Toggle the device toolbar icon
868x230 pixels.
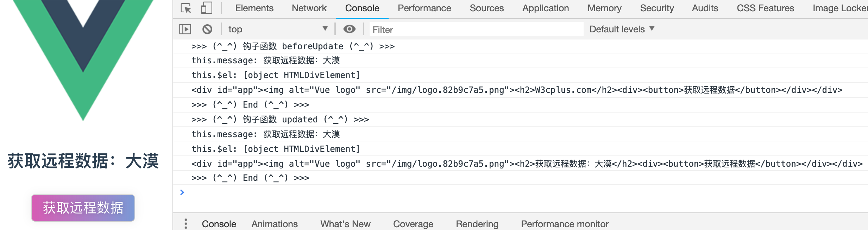207,8
